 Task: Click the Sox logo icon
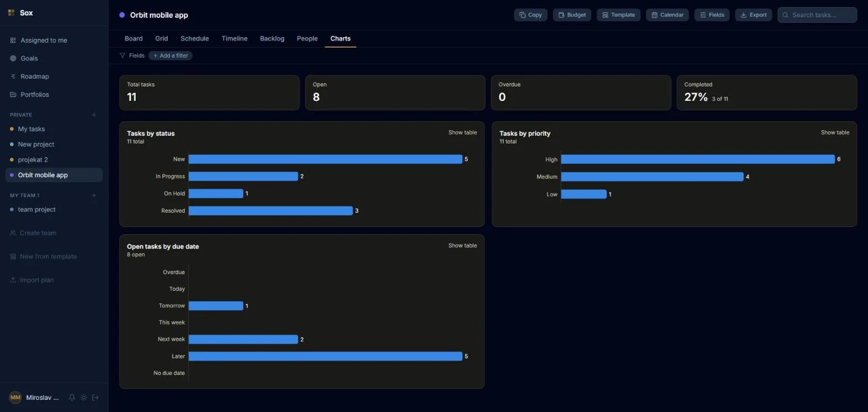(11, 13)
